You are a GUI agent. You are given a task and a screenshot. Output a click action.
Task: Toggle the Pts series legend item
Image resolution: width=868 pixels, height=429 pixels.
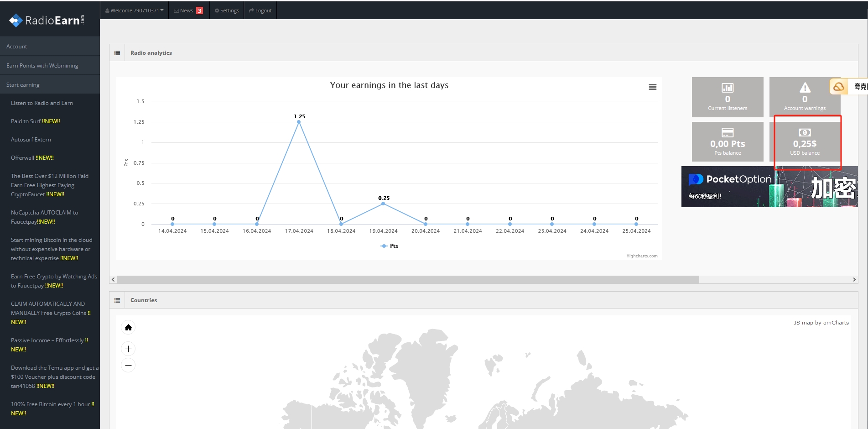[x=390, y=246]
